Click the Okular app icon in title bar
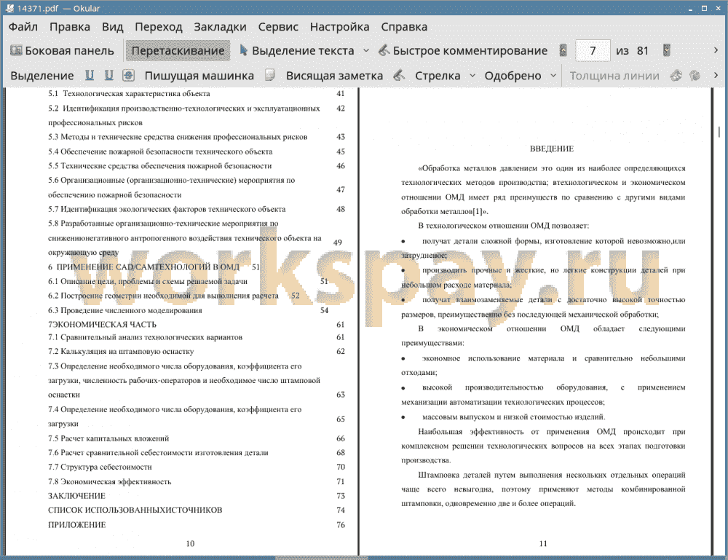The image size is (728, 560). (9, 8)
